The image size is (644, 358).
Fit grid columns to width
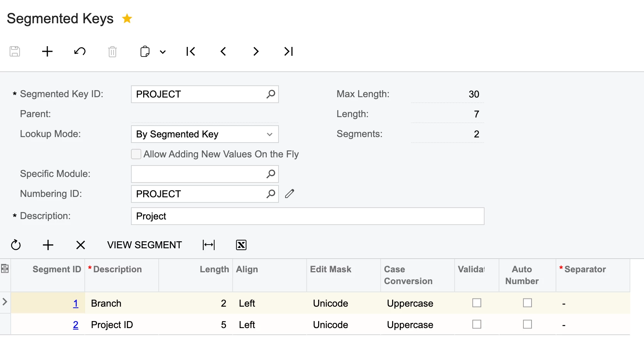click(x=209, y=245)
